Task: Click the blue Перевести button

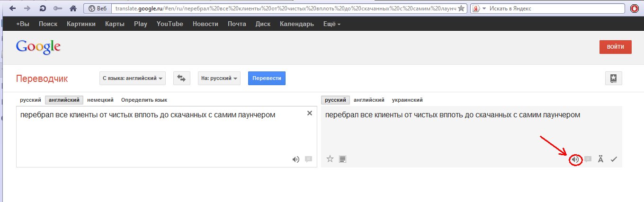Action: (267, 78)
